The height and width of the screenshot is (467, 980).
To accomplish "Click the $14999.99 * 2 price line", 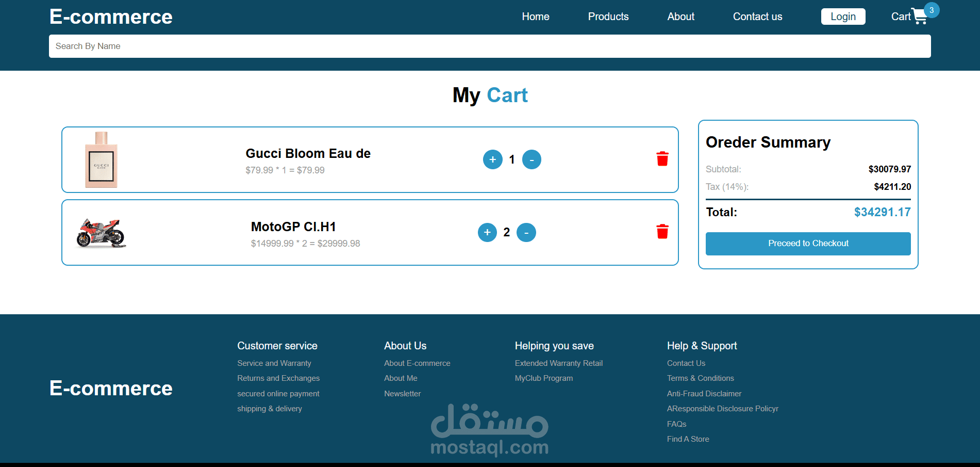I will coord(306,244).
